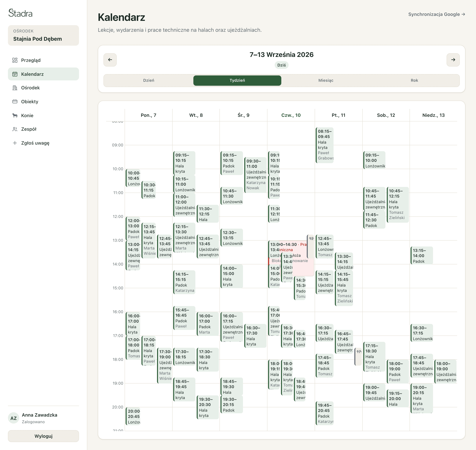Open Sunday 13:15–14:00 Padok event

click(422, 255)
